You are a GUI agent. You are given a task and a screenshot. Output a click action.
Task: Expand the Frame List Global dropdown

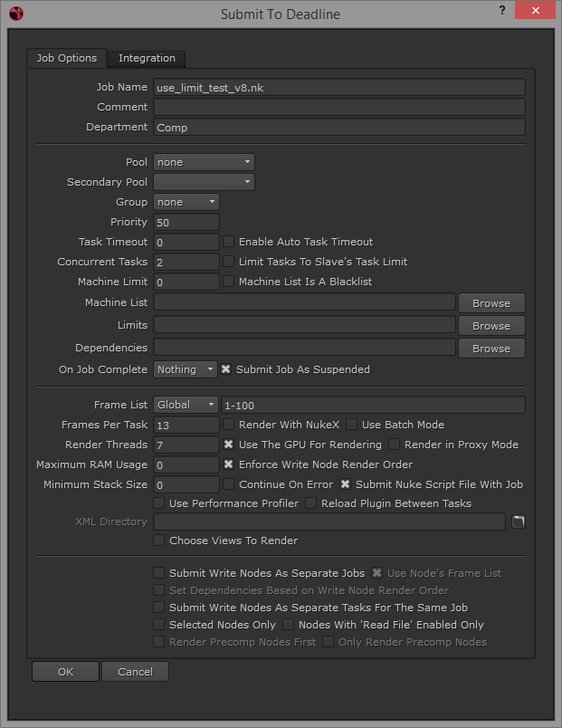(x=186, y=405)
